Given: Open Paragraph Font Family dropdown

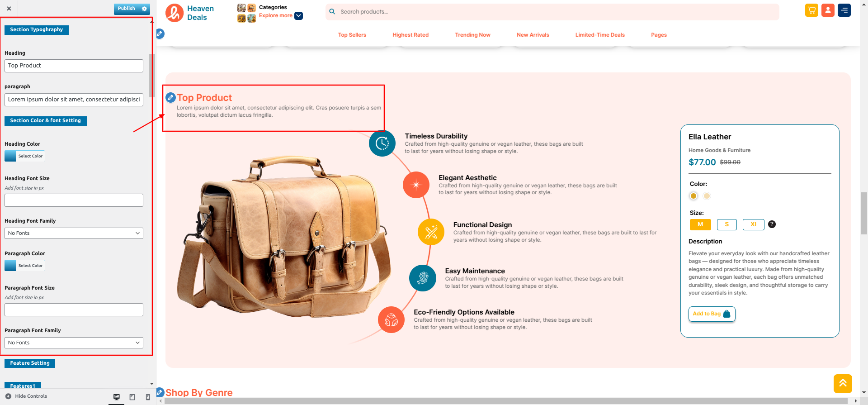Looking at the screenshot, I should point(74,343).
